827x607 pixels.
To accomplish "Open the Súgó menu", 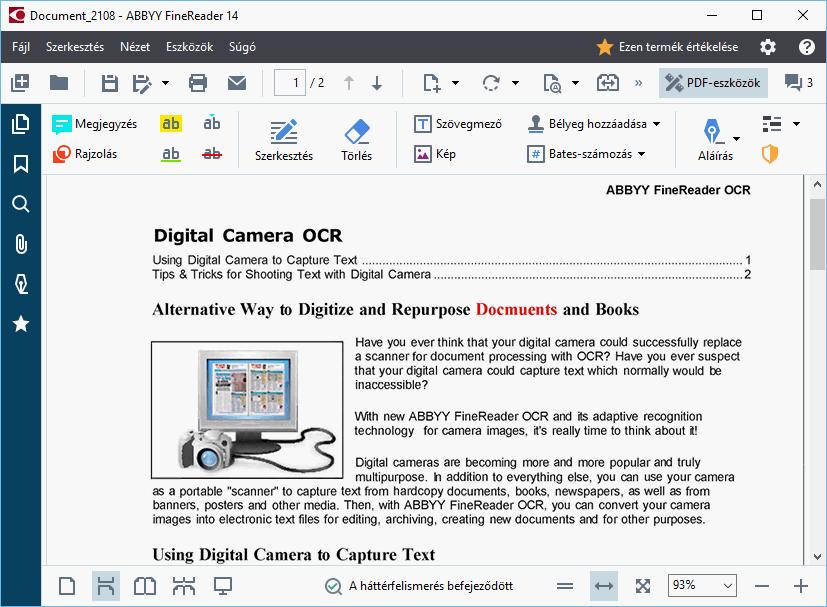I will point(242,47).
